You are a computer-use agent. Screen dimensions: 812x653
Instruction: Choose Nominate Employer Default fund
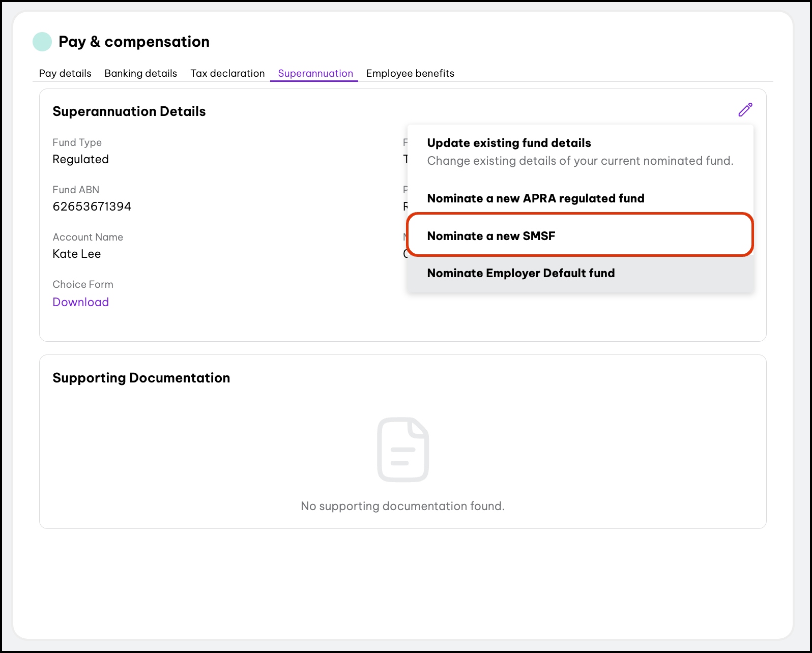[x=520, y=273]
